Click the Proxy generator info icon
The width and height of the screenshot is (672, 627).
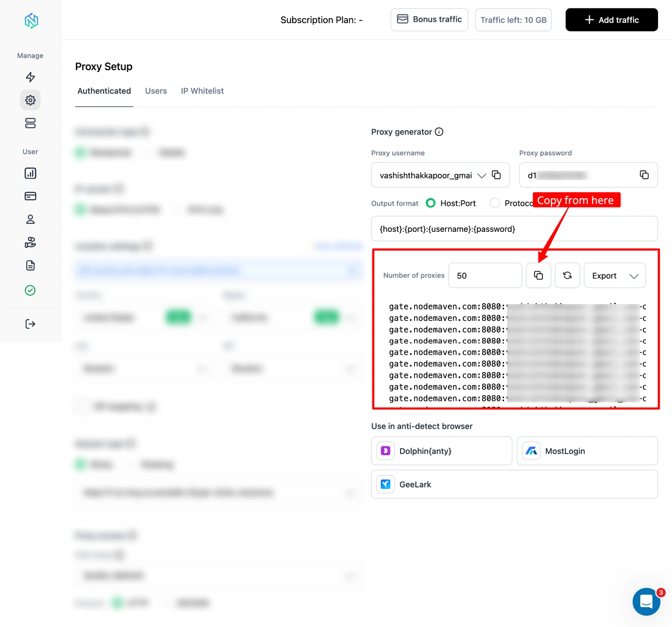tap(439, 132)
